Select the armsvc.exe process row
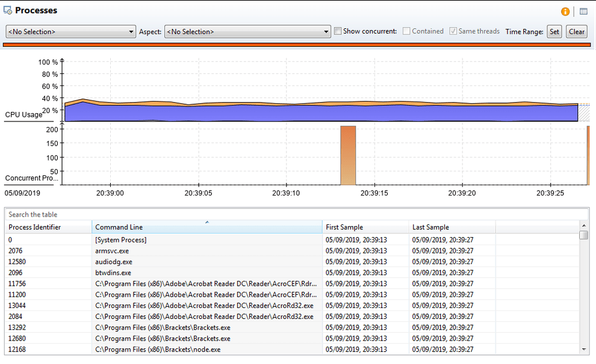 [x=181, y=251]
